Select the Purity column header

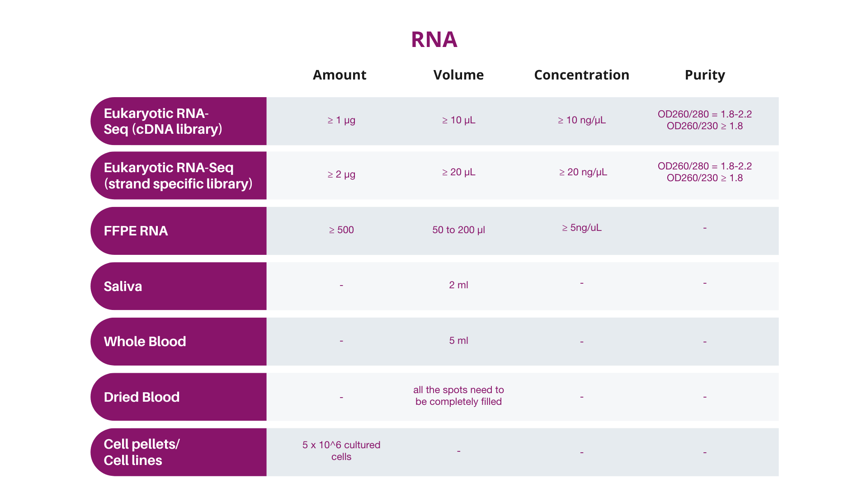(705, 75)
